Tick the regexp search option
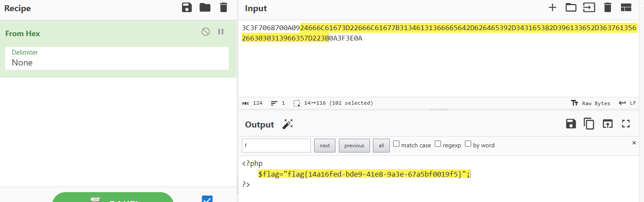Screen dimensions: 644x202 click(x=438, y=144)
